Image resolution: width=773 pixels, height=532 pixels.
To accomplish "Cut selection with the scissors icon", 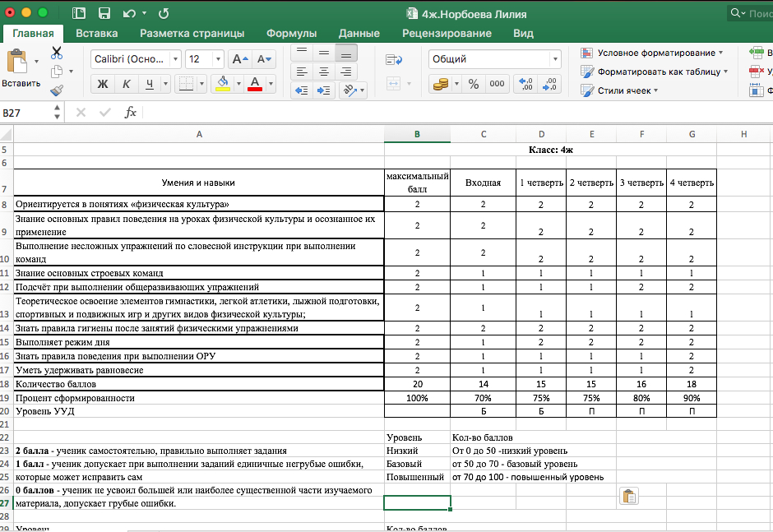I will click(57, 53).
